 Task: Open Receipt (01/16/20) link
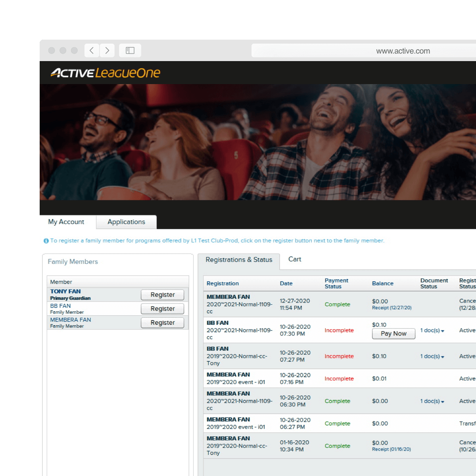(391, 449)
